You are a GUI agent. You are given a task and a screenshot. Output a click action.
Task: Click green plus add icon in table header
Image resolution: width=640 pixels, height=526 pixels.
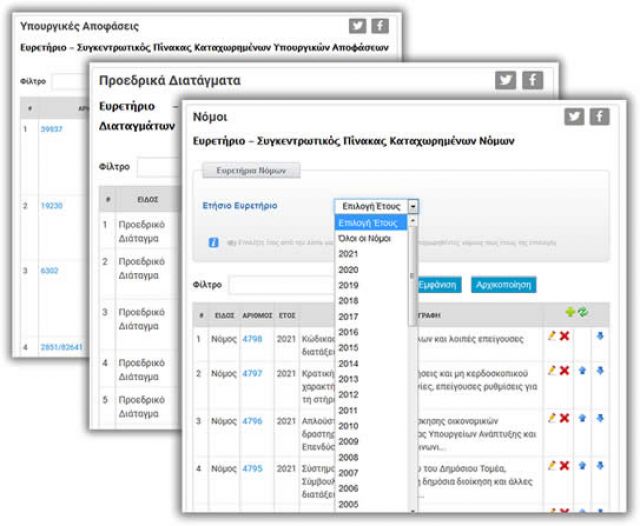pyautogui.click(x=570, y=312)
